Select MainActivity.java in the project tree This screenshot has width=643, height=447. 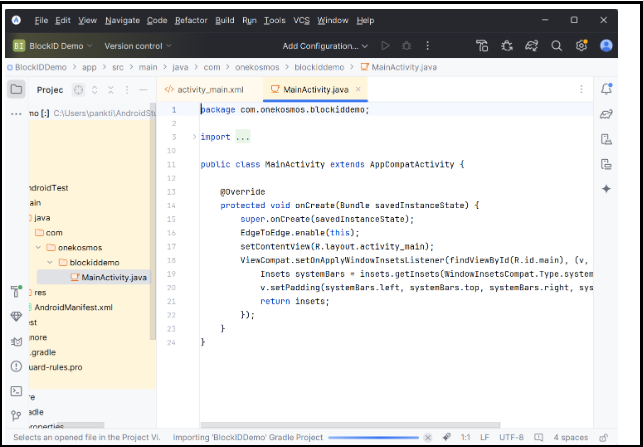pyautogui.click(x=113, y=277)
